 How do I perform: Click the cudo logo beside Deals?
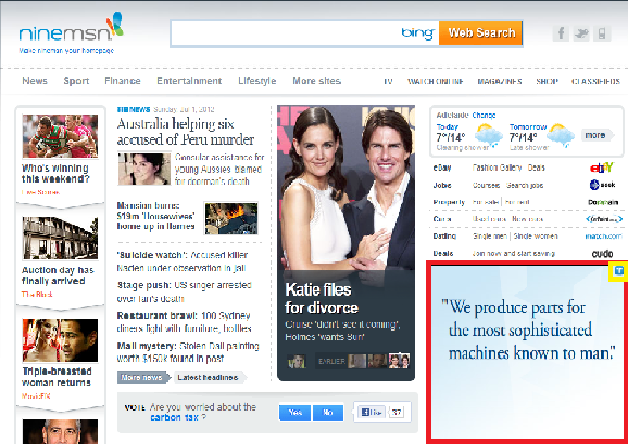(x=602, y=254)
